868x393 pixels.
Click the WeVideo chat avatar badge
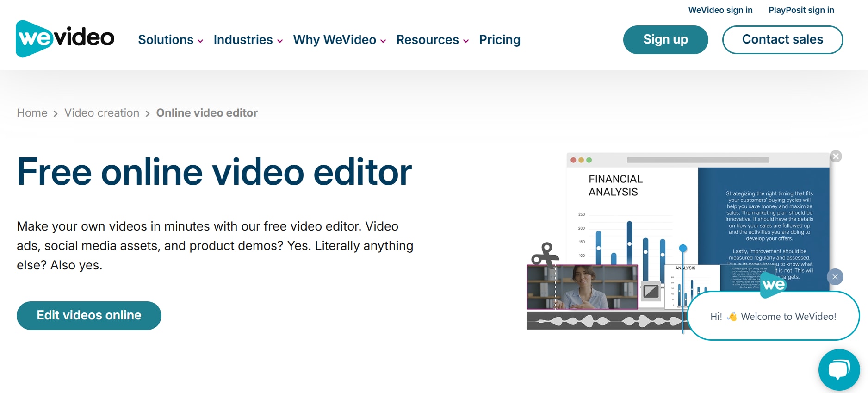pos(773,284)
